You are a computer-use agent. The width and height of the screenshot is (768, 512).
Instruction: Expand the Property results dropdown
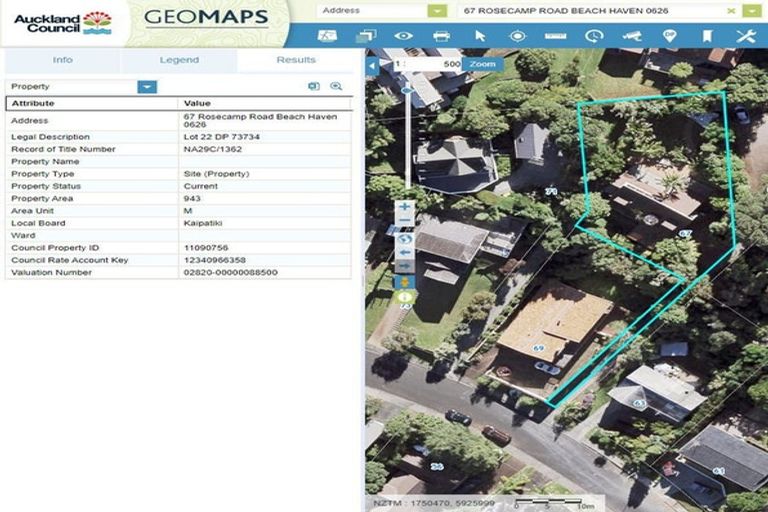tap(147, 87)
